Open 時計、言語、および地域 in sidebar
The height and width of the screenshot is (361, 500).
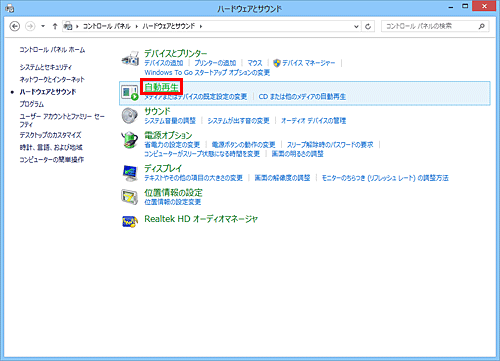pos(51,148)
